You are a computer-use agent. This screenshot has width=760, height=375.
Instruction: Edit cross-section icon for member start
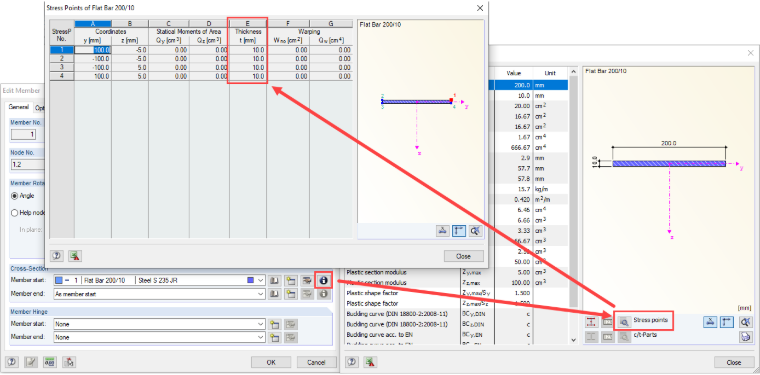[x=306, y=280]
